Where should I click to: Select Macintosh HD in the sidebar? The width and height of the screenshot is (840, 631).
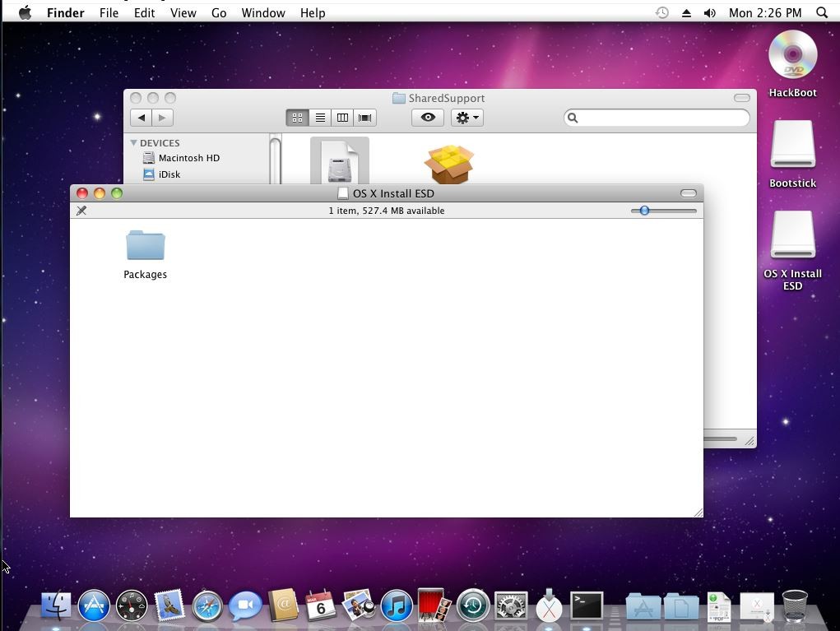click(x=188, y=158)
